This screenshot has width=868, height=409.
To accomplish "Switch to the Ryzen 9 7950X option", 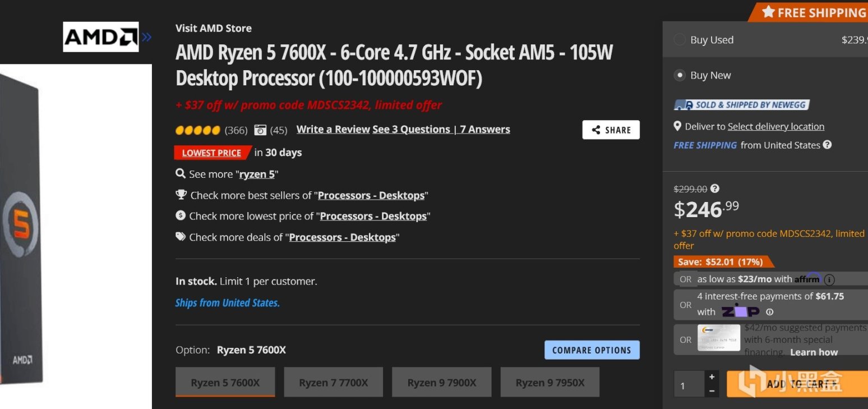I will [550, 383].
